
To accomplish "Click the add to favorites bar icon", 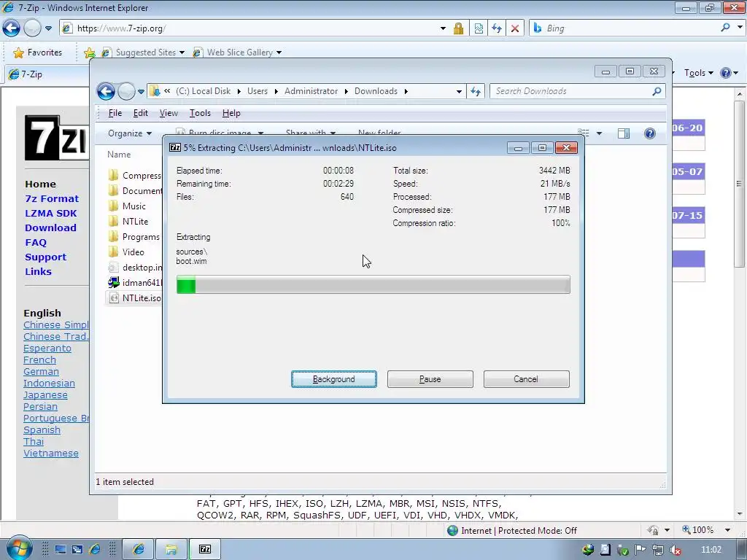I will [89, 52].
